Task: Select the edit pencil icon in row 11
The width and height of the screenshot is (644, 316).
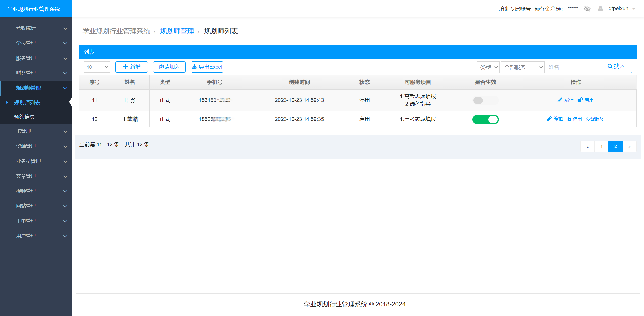Action: pyautogui.click(x=560, y=100)
